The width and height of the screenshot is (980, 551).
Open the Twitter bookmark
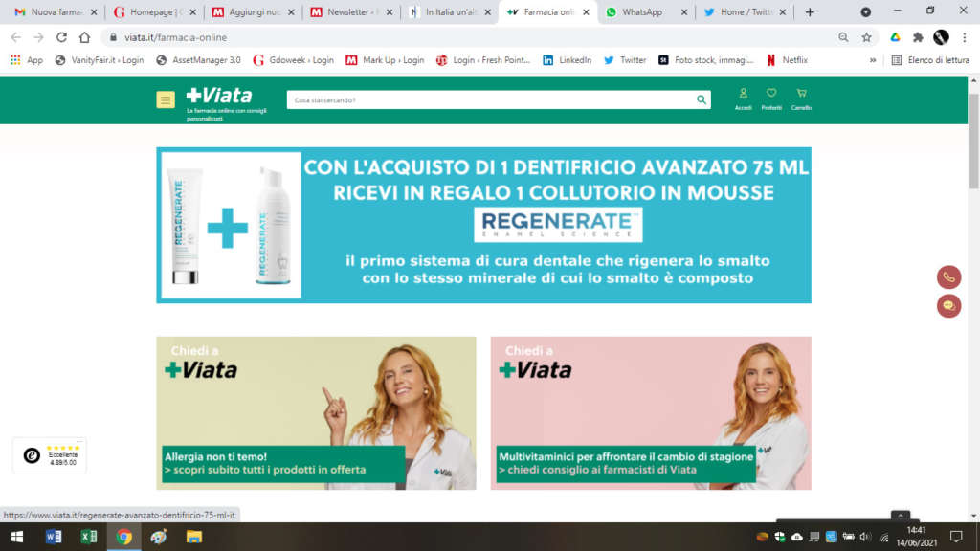click(x=625, y=60)
